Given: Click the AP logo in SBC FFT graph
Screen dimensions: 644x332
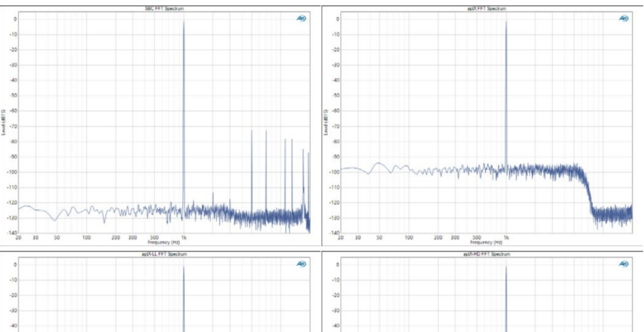Looking at the screenshot, I should [x=302, y=18].
